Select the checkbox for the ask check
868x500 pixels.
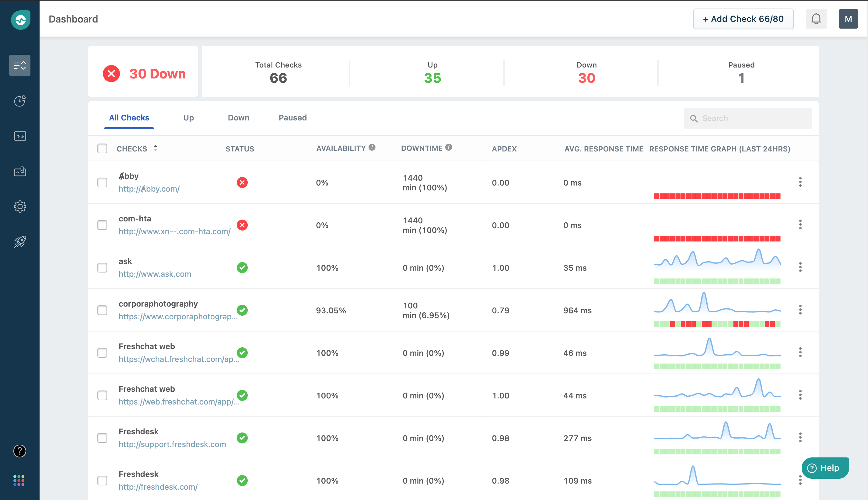102,268
